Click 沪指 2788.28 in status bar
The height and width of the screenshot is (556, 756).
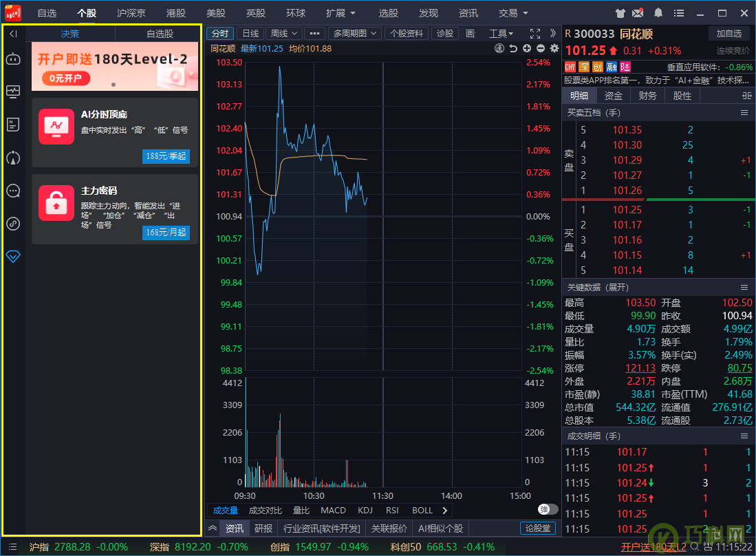(78, 547)
